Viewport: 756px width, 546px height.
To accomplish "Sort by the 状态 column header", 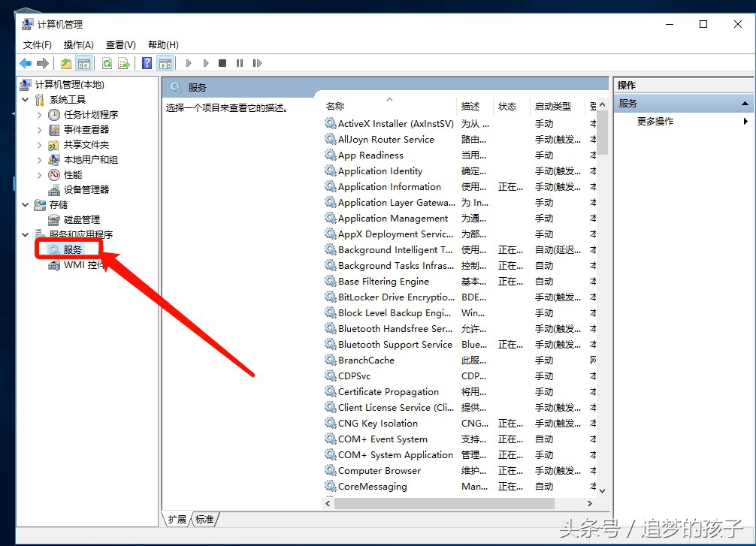I will point(511,107).
